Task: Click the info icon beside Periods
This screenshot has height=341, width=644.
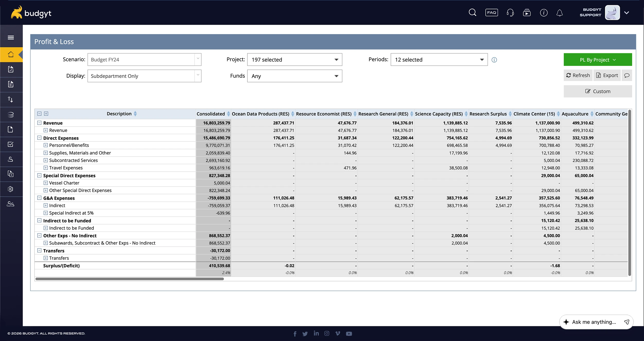Action: click(494, 60)
